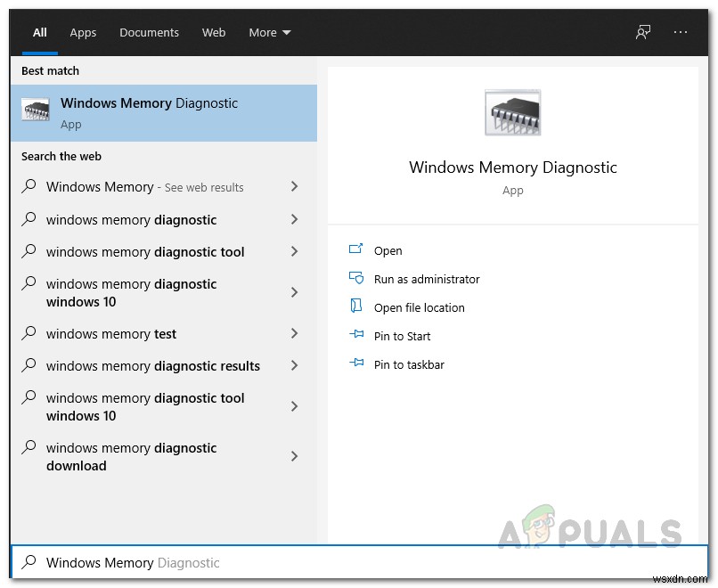
Task: Expand the More search categories dropdown
Action: tap(269, 32)
